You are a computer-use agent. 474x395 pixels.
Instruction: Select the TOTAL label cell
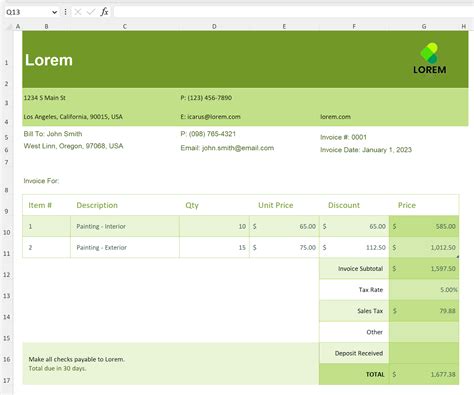tap(354, 374)
